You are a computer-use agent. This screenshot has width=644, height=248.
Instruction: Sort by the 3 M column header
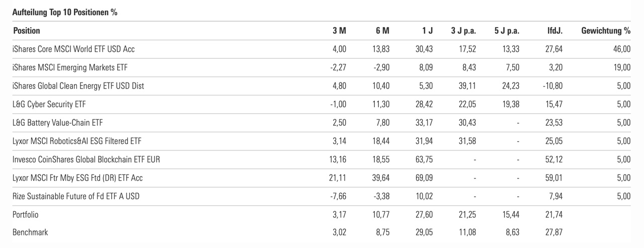click(340, 31)
